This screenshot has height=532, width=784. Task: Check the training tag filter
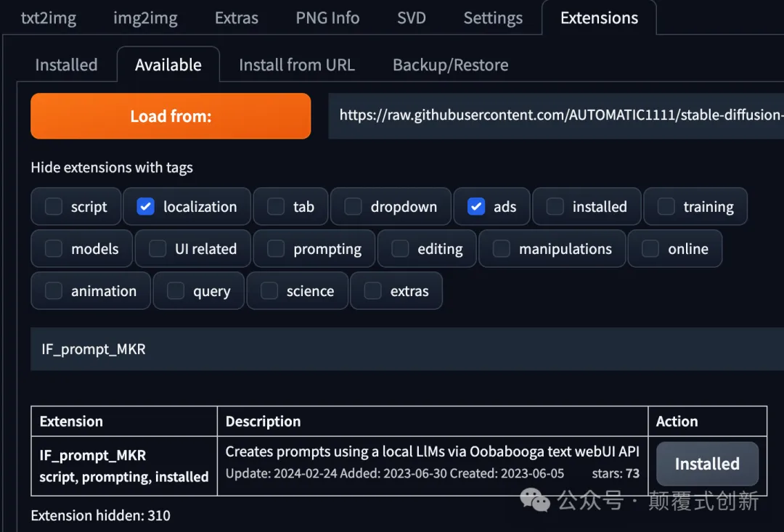[666, 207]
